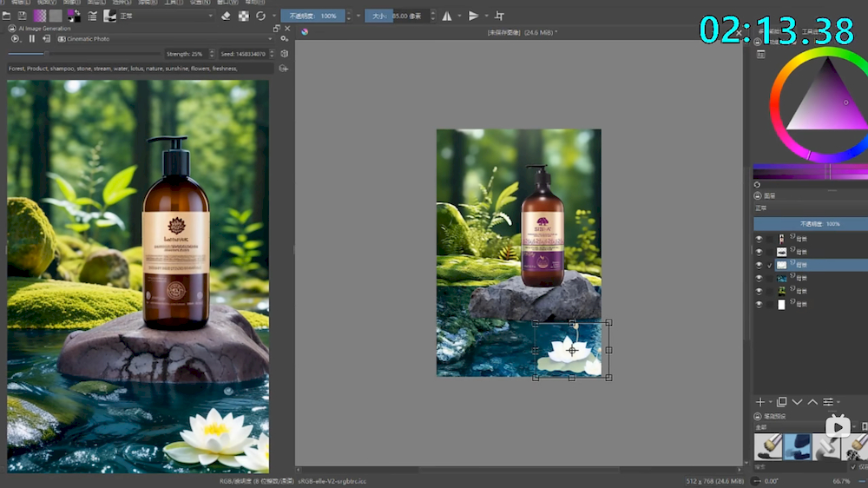This screenshot has width=868, height=488.
Task: Hide the blue water thumbnail layer
Action: pyautogui.click(x=759, y=278)
